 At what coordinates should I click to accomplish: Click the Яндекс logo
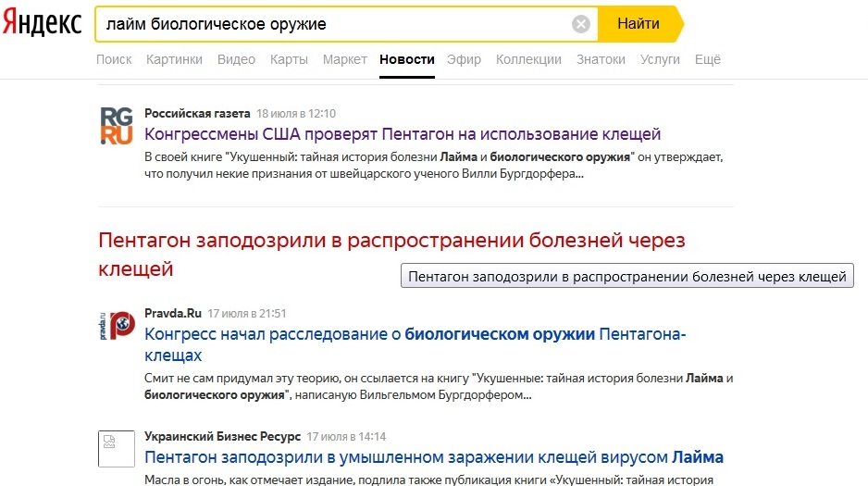tap(42, 23)
